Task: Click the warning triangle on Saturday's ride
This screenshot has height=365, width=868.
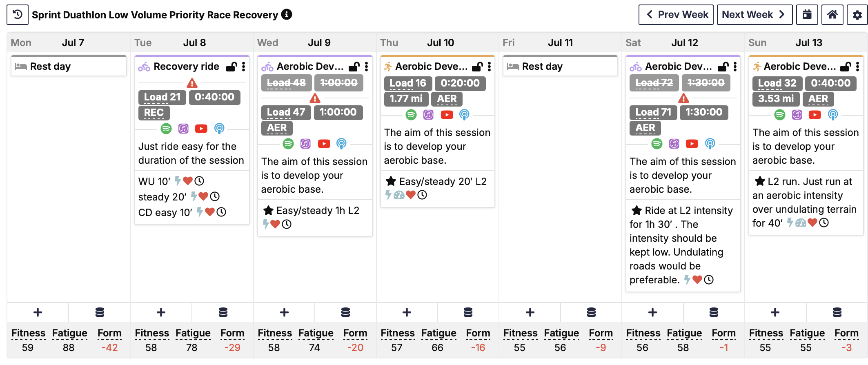Action: click(x=683, y=98)
